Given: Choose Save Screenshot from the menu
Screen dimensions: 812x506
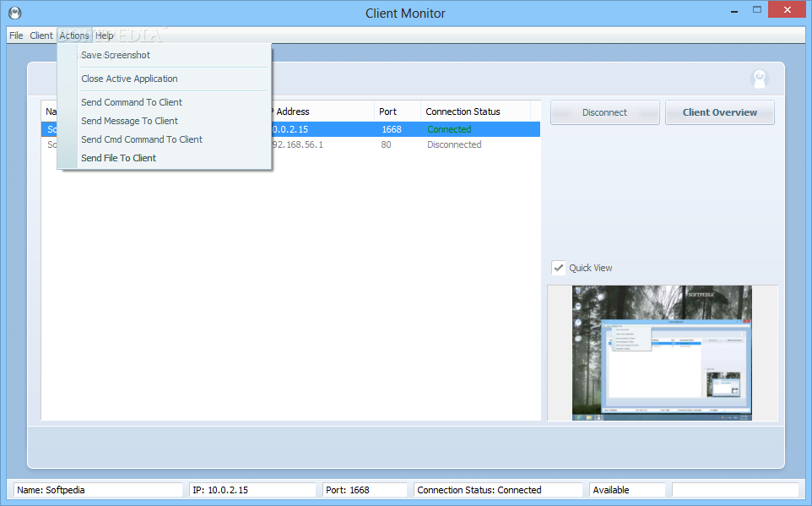Looking at the screenshot, I should pyautogui.click(x=116, y=55).
